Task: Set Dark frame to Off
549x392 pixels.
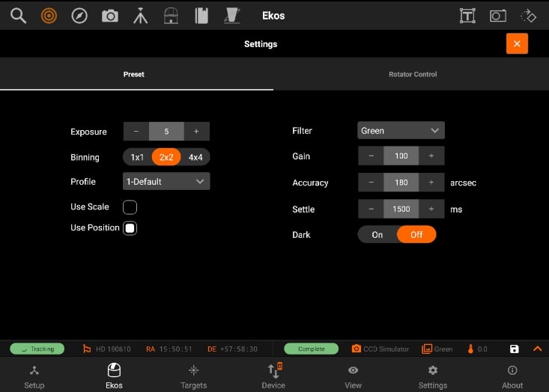Action: pos(416,235)
